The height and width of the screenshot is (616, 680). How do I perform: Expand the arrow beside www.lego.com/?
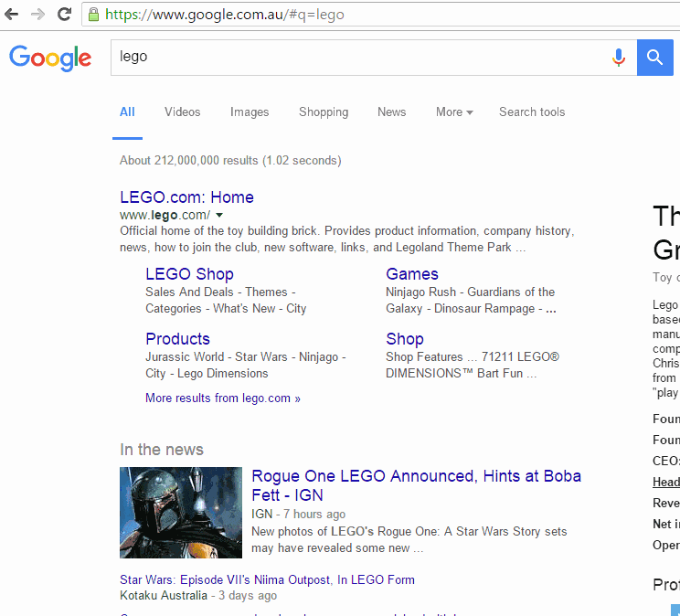[x=219, y=215]
